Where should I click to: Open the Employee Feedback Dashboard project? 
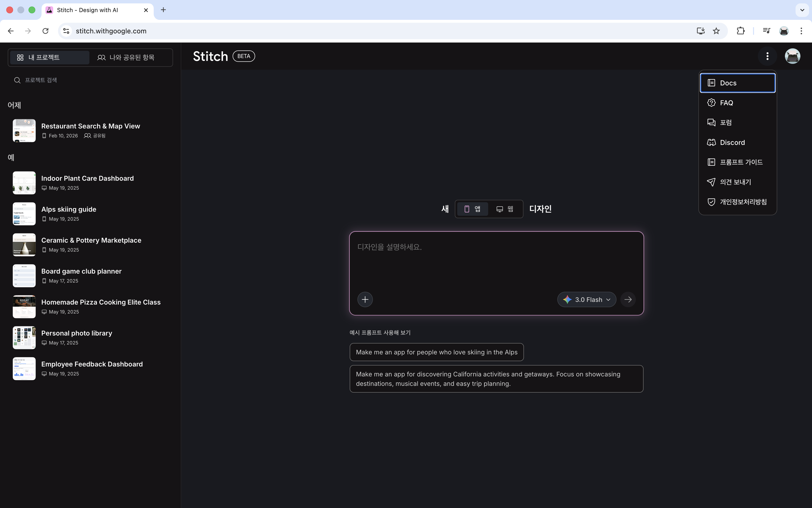coord(91,369)
